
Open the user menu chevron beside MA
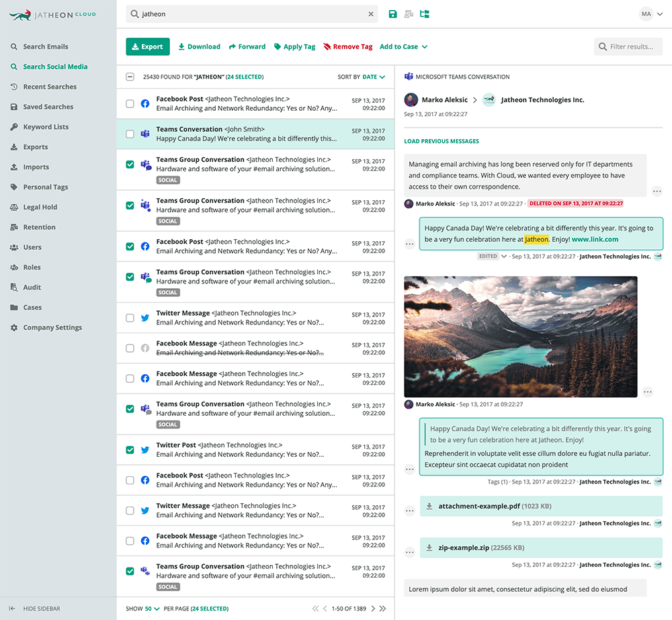660,14
